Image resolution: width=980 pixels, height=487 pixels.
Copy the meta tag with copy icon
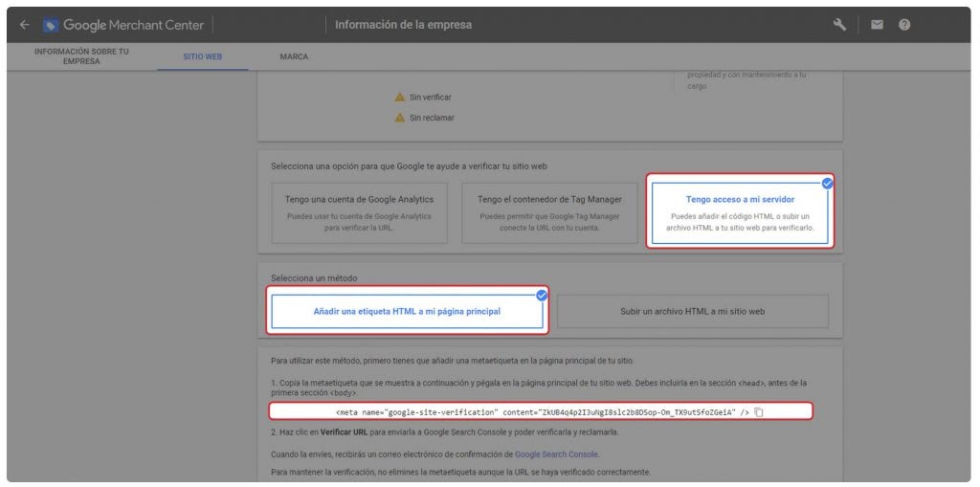[759, 412]
